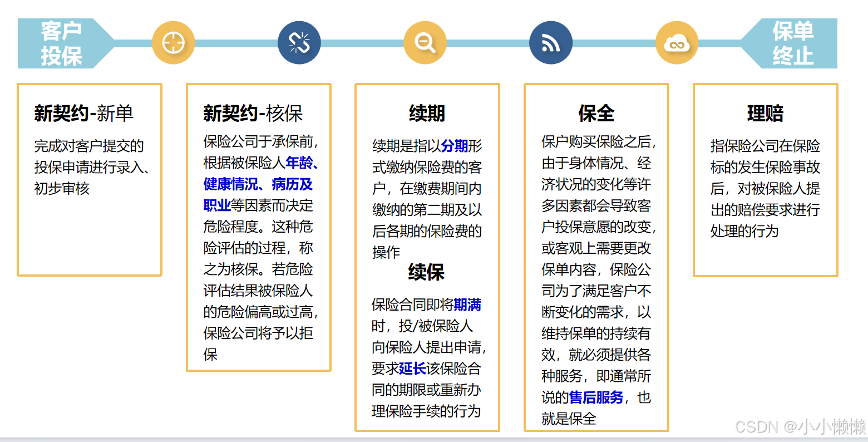Image resolution: width=868 pixels, height=442 pixels.
Task: Select the 新契约-核保 card heading
Action: 253,114
